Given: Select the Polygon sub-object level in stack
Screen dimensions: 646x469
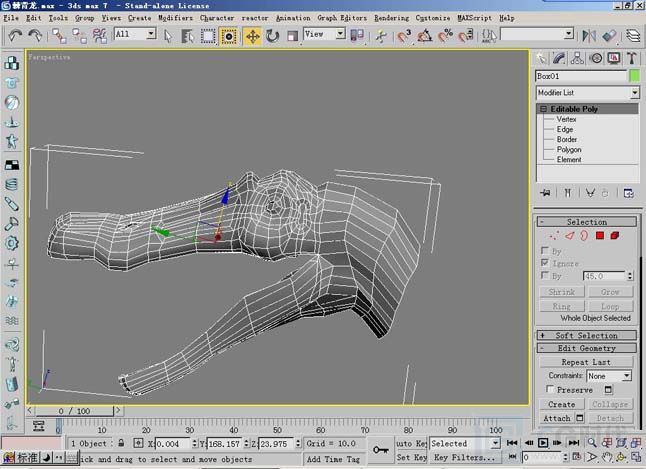Looking at the screenshot, I should [569, 149].
